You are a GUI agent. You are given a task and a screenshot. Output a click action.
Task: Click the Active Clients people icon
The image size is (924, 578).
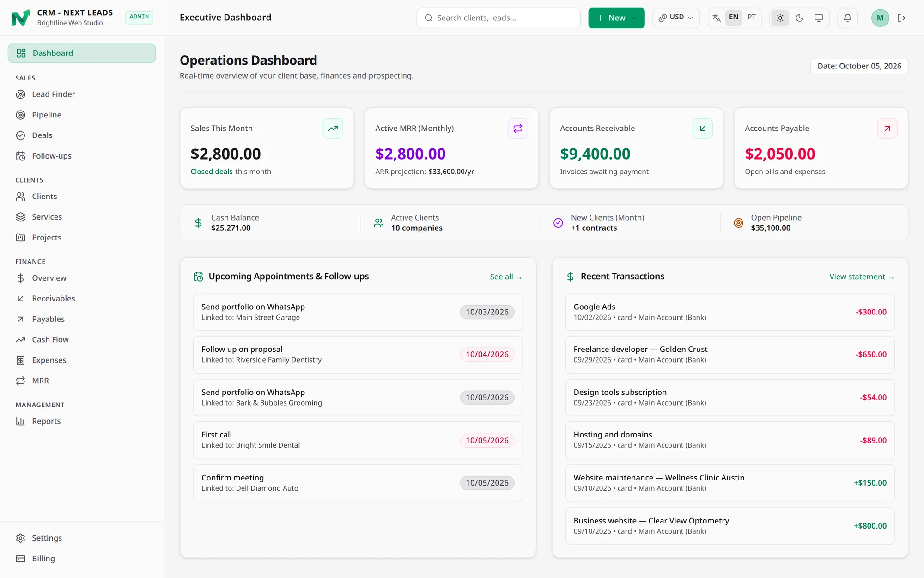tap(378, 223)
